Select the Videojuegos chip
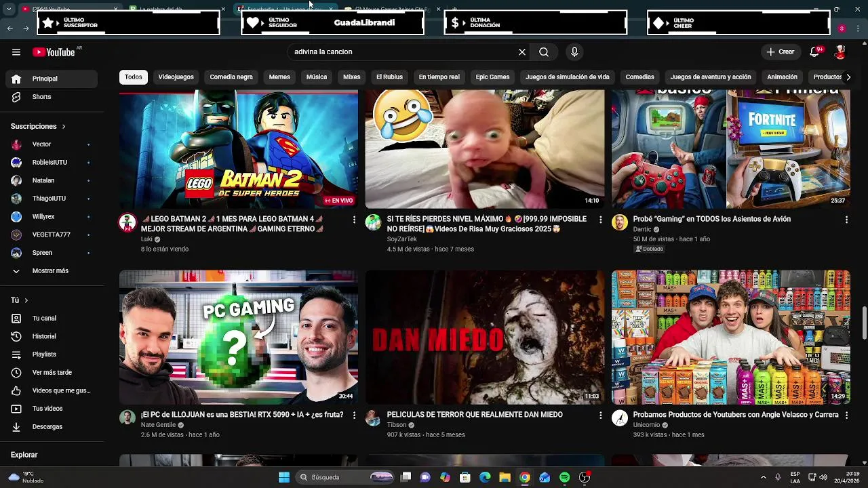The width and height of the screenshot is (868, 488). 176,77
